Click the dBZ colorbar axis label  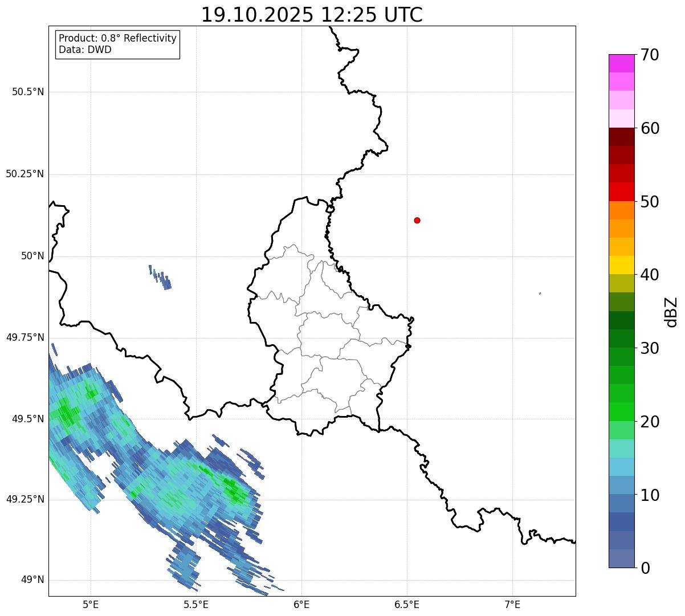672,311
